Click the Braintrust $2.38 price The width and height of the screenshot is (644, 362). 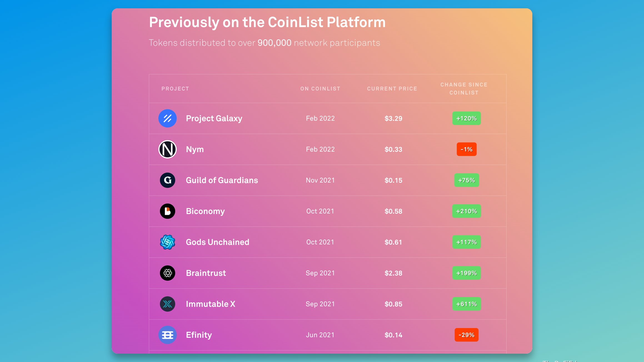point(393,273)
